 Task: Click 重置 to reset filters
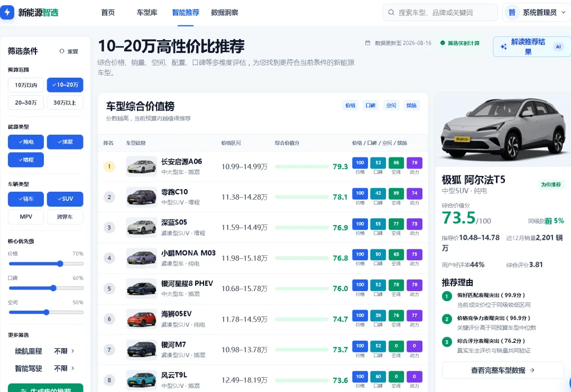(x=69, y=51)
